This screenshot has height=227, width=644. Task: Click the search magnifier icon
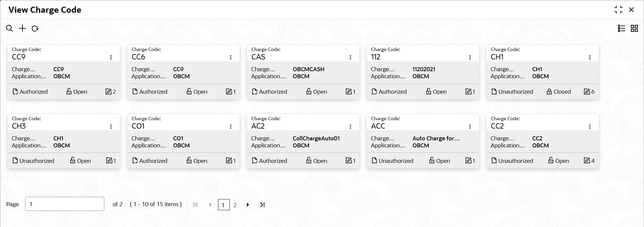point(9,29)
